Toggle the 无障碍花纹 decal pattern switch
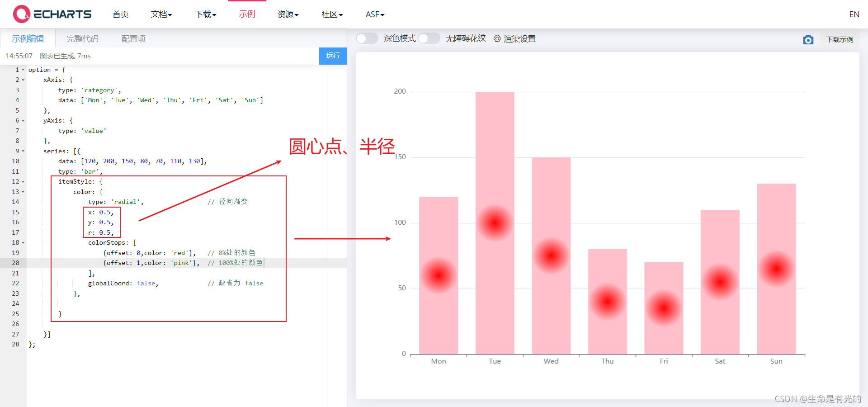868x407 pixels. pos(429,38)
